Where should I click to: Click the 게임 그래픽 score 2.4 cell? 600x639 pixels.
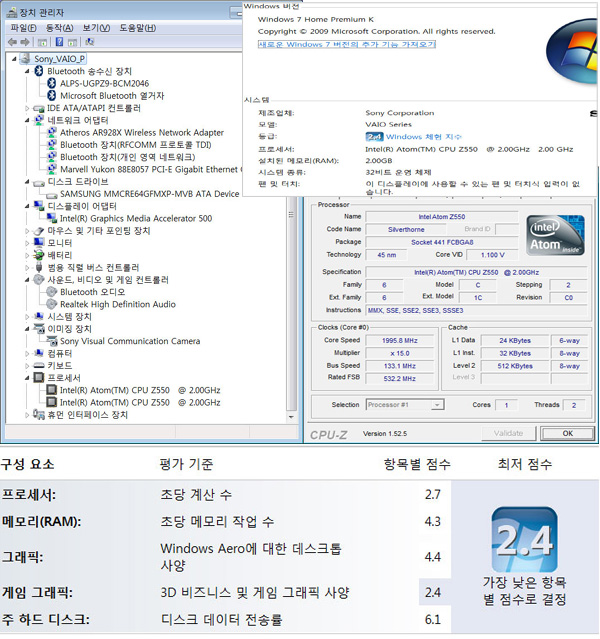(x=433, y=592)
